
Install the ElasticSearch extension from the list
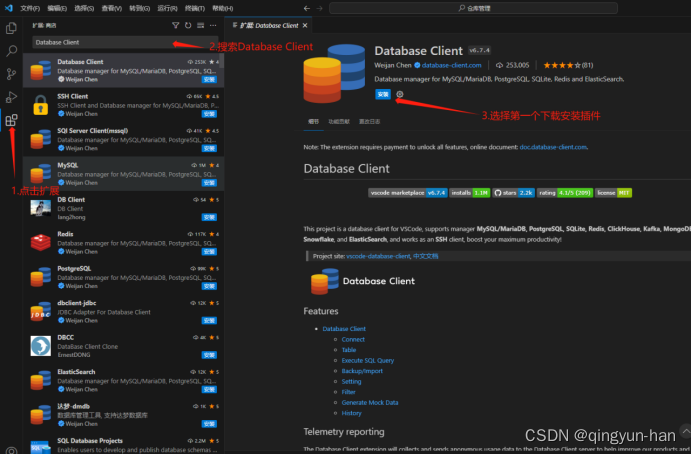(209, 389)
